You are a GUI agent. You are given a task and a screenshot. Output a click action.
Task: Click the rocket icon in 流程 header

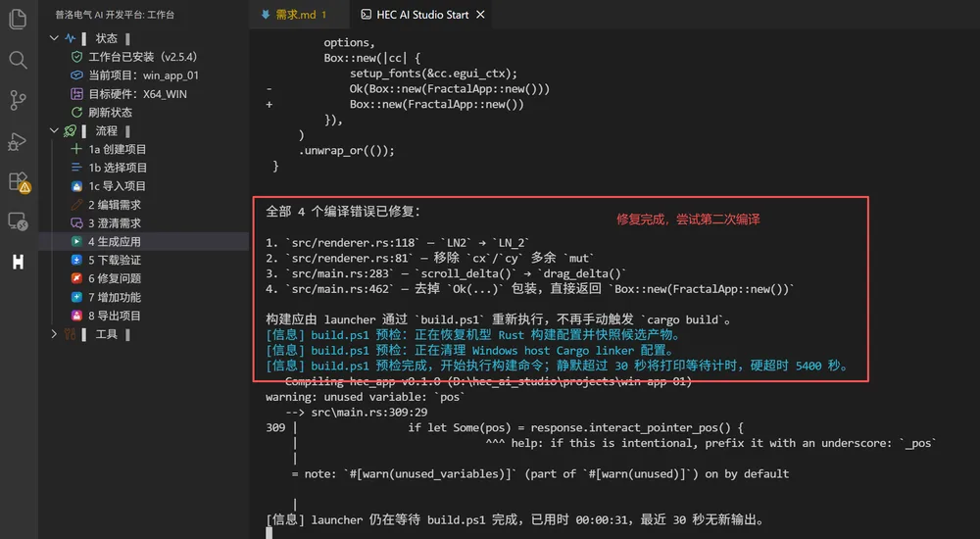(70, 130)
